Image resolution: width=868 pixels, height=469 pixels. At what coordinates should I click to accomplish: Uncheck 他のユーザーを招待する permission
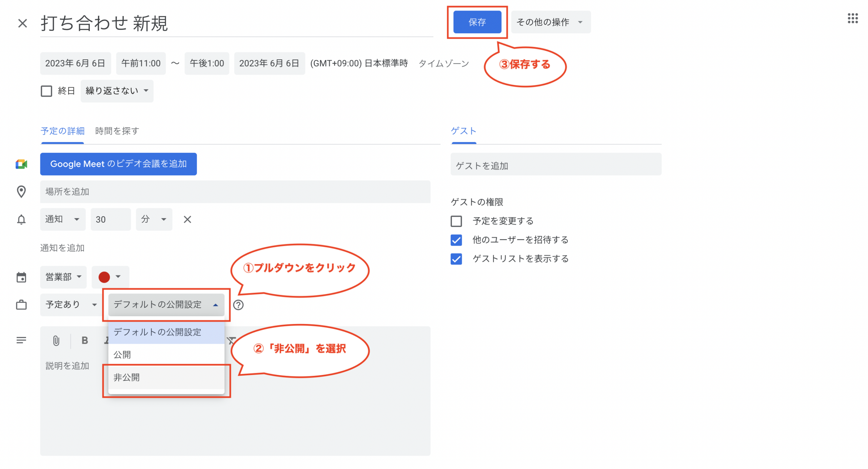click(x=456, y=240)
